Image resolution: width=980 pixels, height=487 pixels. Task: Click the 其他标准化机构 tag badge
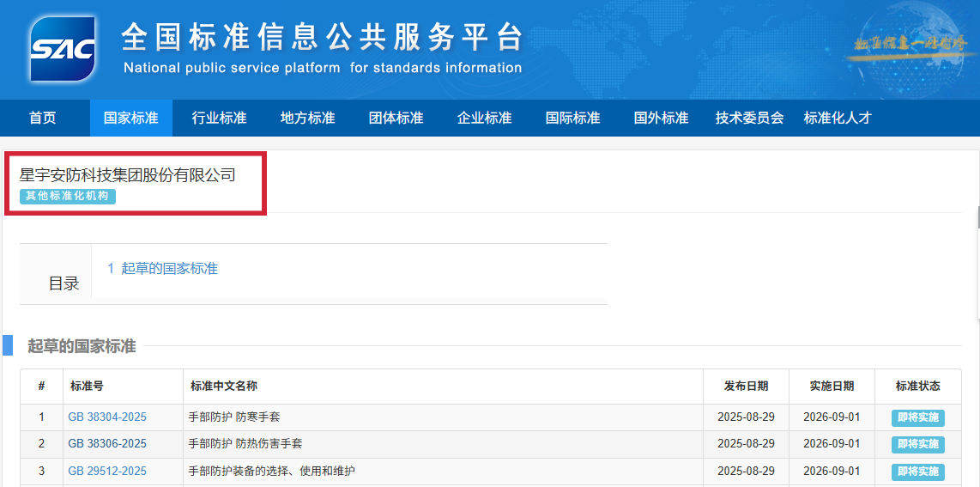[68, 196]
